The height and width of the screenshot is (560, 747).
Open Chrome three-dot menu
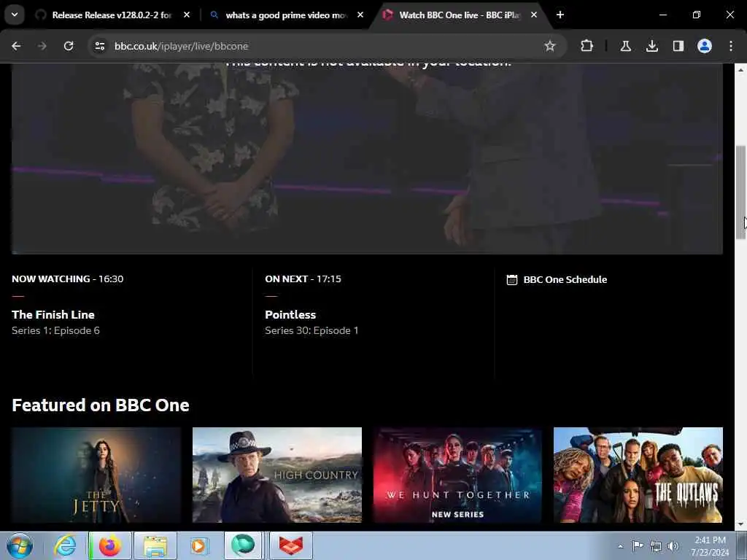pos(731,46)
